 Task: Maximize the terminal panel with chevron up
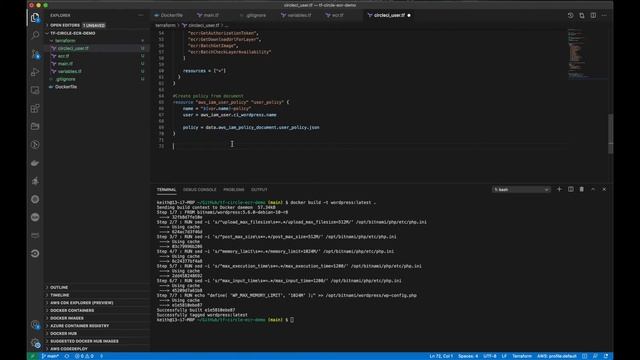coord(593,189)
